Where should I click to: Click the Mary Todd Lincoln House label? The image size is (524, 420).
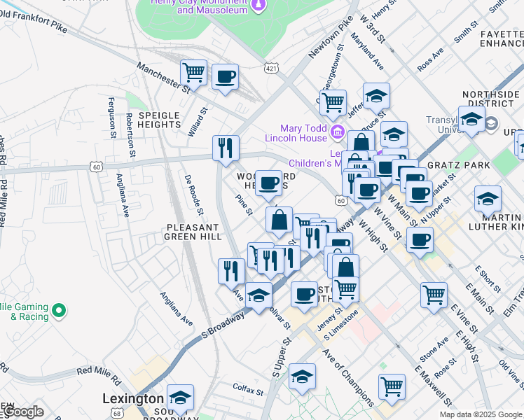pyautogui.click(x=296, y=133)
